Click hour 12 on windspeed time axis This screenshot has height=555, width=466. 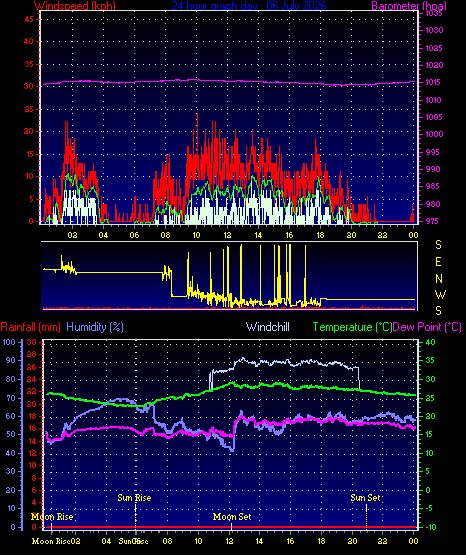(227, 235)
